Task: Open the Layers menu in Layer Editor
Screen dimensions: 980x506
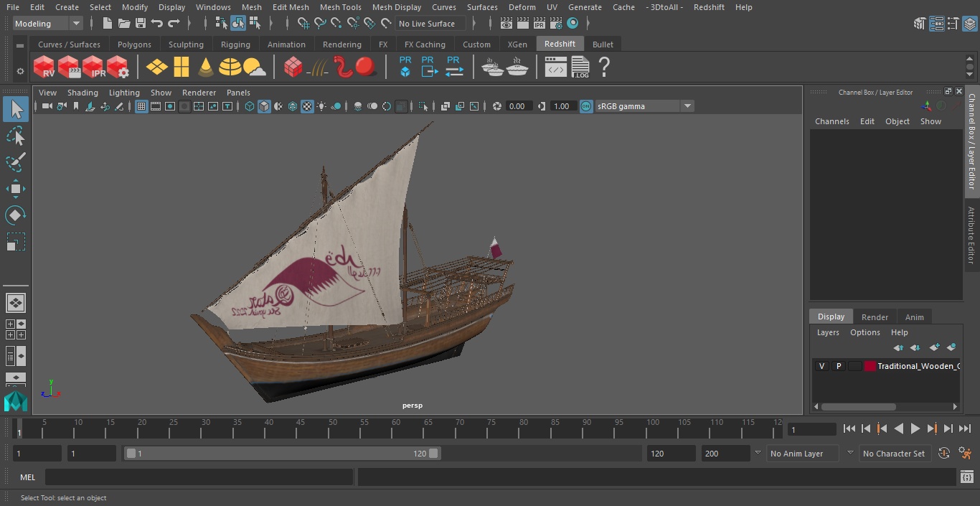Action: click(x=828, y=332)
